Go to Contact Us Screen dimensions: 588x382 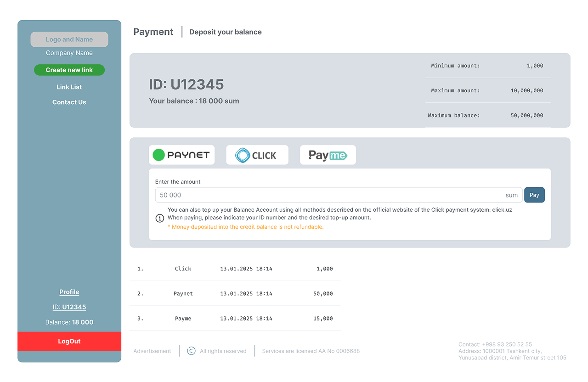69,102
